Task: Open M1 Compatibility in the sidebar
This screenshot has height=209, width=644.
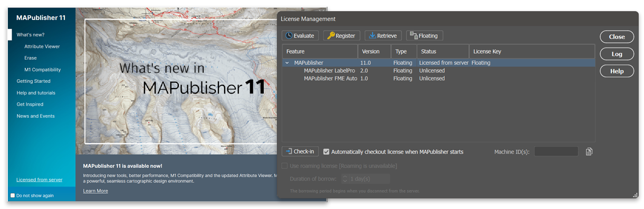Action: click(43, 70)
